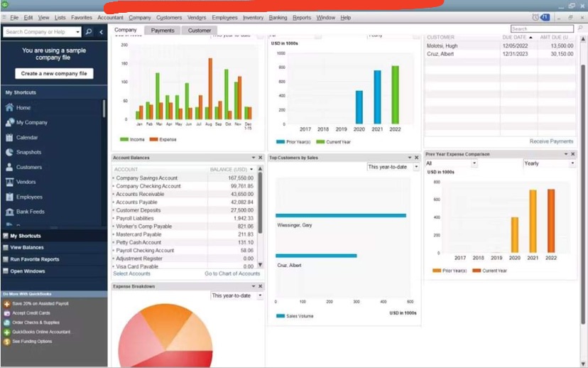Select Payroll Liabilities row
Image resolution: width=588 pixels, height=368 pixels.
click(x=184, y=218)
